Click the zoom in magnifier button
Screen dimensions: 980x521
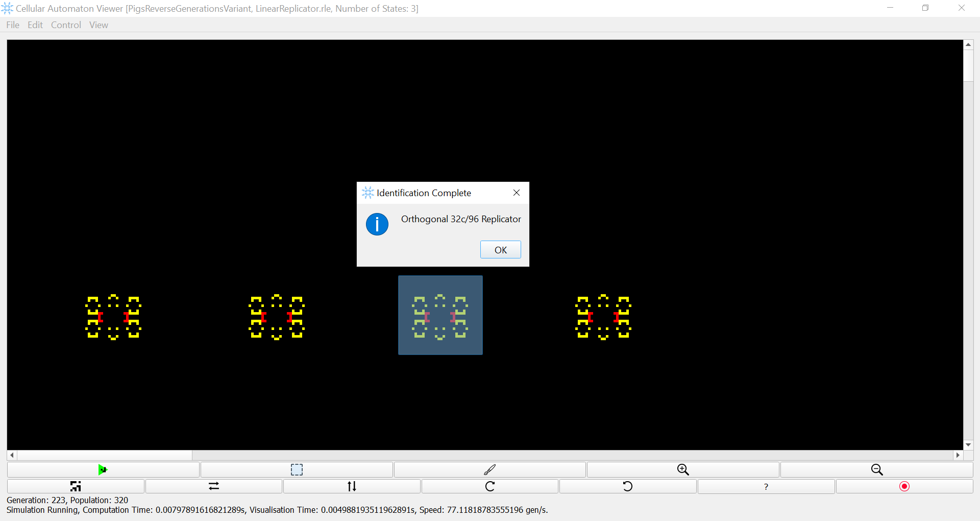[683, 469]
